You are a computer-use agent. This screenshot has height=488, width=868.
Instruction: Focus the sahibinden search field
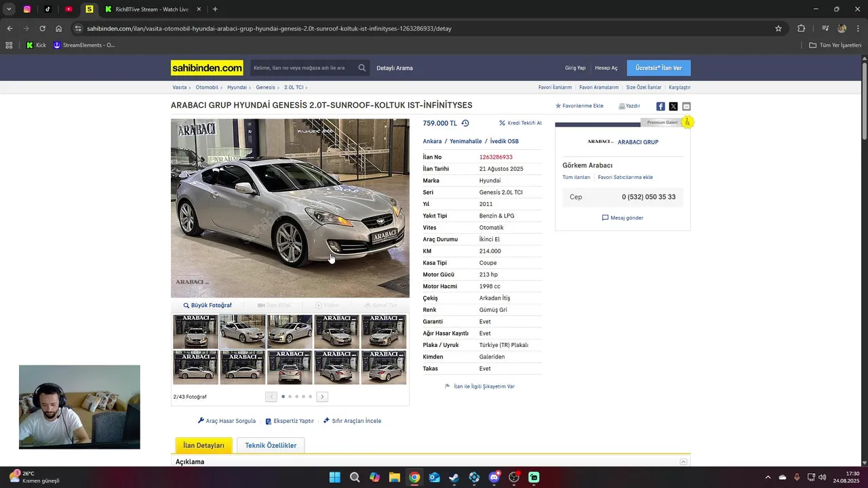pos(302,68)
